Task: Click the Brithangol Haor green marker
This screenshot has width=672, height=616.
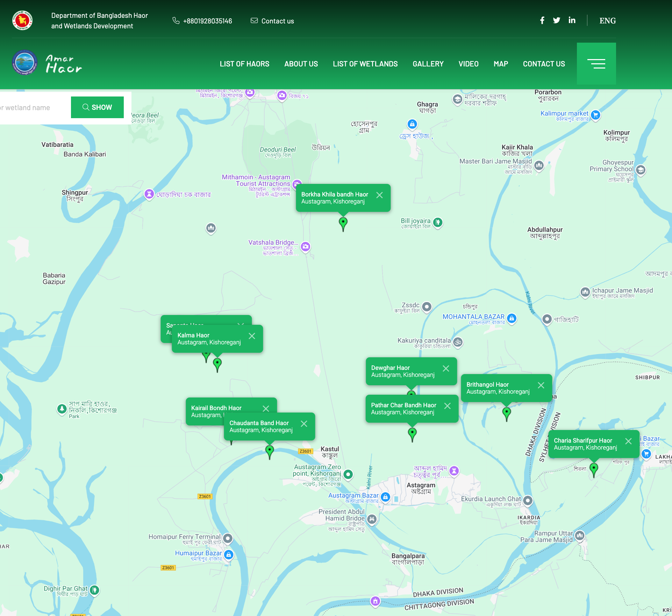Action: (x=506, y=414)
